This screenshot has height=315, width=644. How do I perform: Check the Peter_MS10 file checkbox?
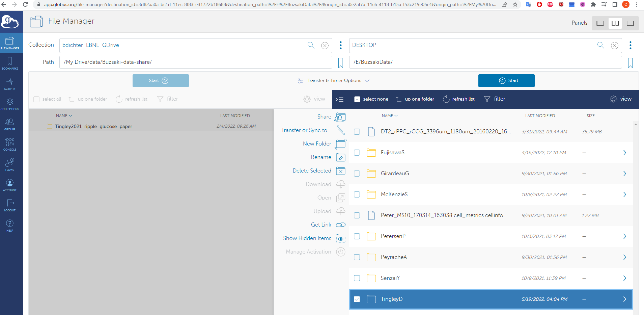pos(357,215)
